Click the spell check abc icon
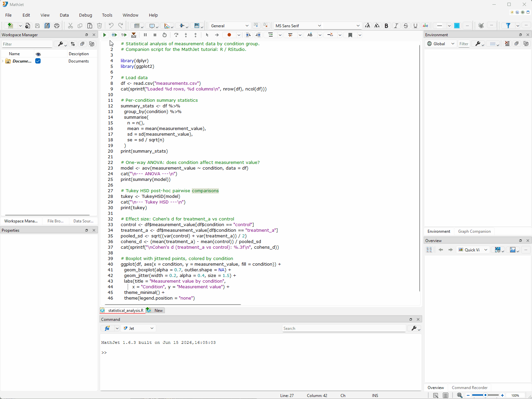 point(425,26)
